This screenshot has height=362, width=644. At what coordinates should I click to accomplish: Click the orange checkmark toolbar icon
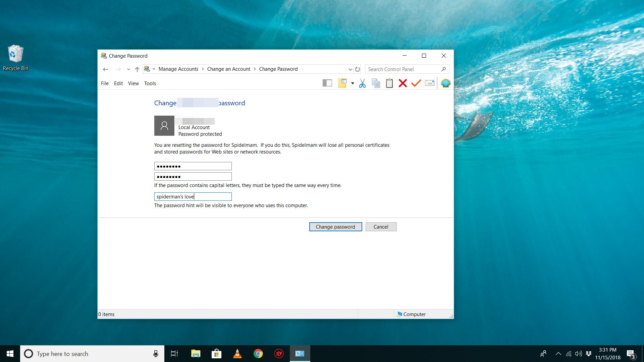[x=416, y=83]
